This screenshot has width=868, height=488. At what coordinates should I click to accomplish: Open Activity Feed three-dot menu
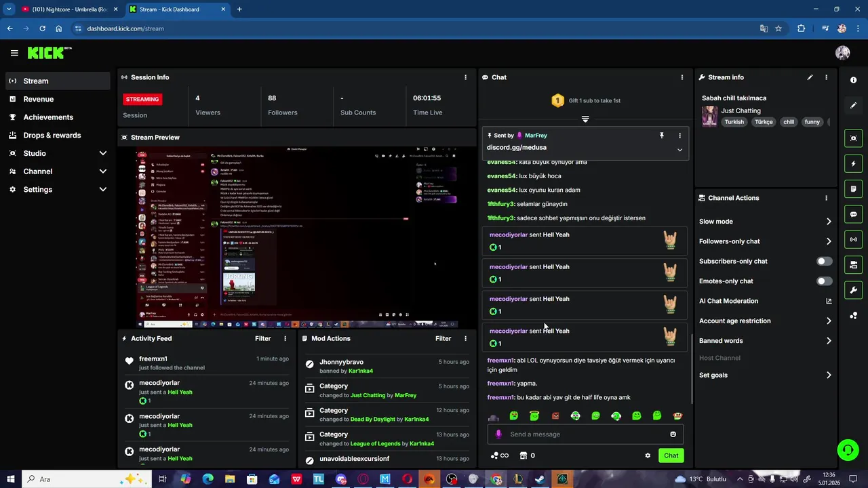[x=285, y=338]
